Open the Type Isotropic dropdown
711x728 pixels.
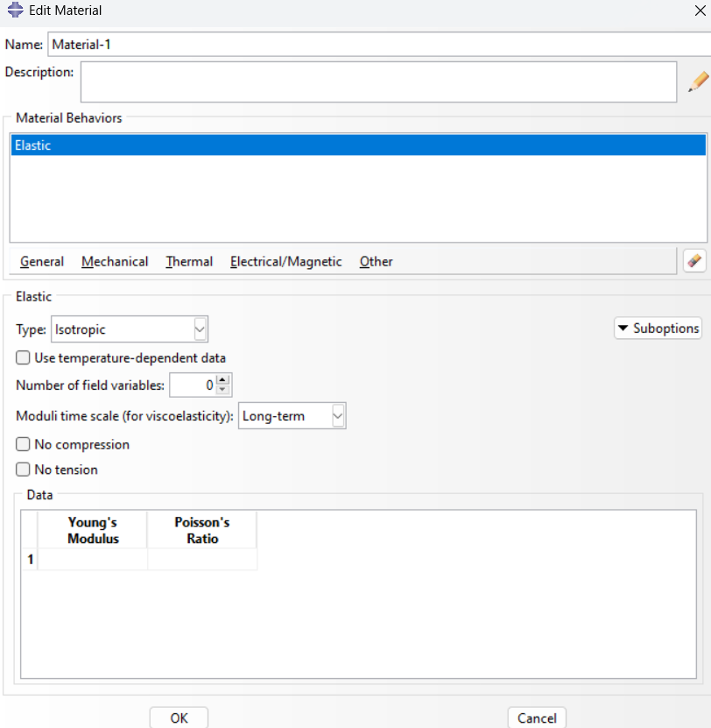point(130,329)
